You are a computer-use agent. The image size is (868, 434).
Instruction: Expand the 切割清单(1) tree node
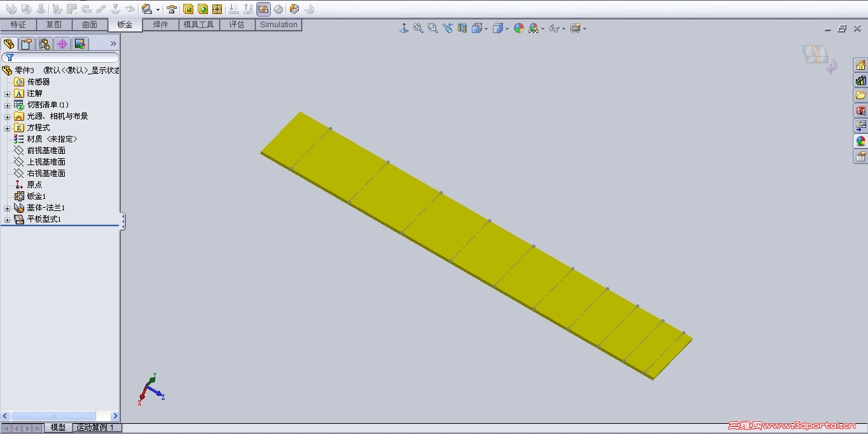coord(7,105)
